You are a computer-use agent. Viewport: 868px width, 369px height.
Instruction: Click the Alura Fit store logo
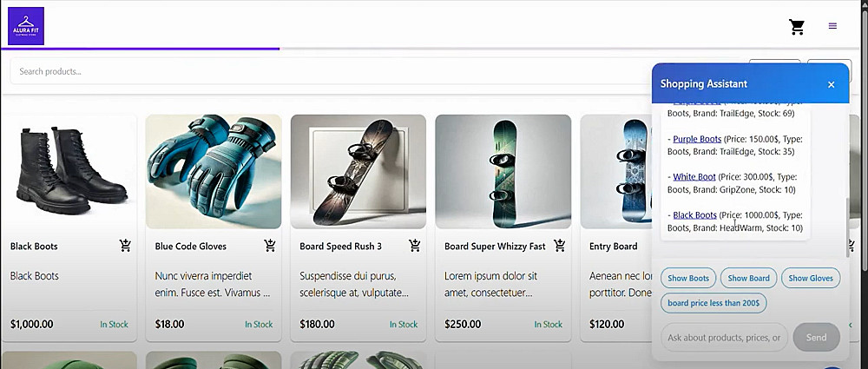[x=26, y=26]
